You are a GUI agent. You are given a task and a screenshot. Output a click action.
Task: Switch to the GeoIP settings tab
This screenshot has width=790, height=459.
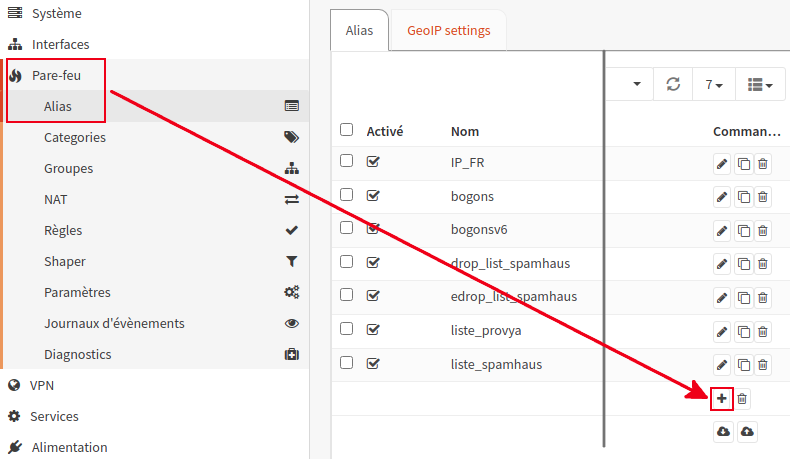click(448, 30)
